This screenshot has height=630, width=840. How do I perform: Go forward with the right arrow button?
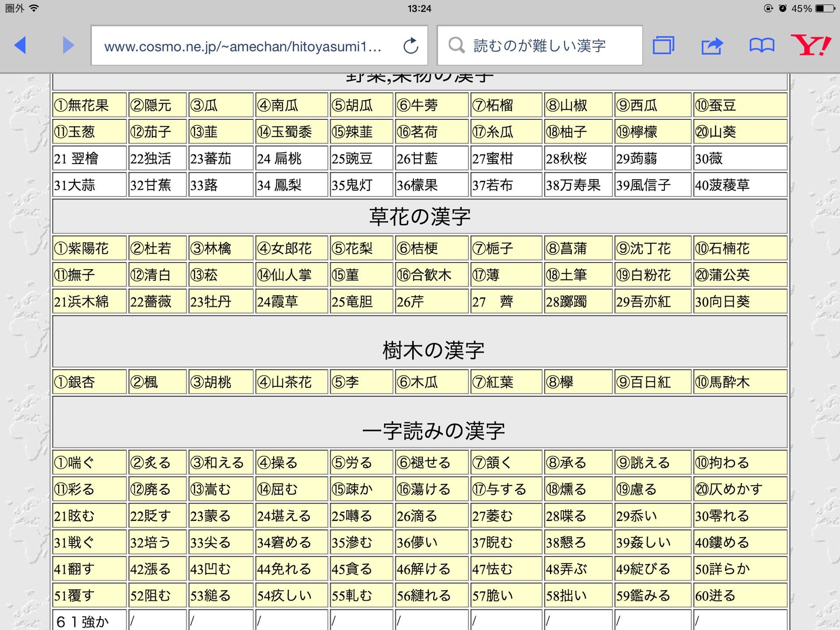(x=68, y=45)
